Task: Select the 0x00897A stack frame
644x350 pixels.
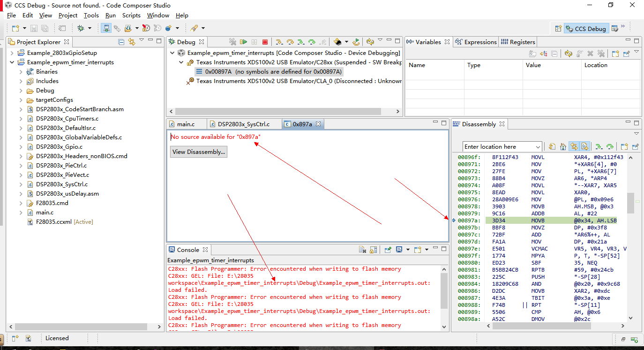Action: (270, 72)
